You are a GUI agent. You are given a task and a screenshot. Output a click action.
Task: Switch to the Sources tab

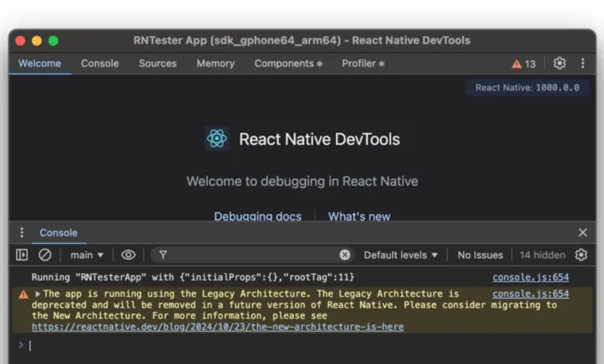(x=157, y=64)
